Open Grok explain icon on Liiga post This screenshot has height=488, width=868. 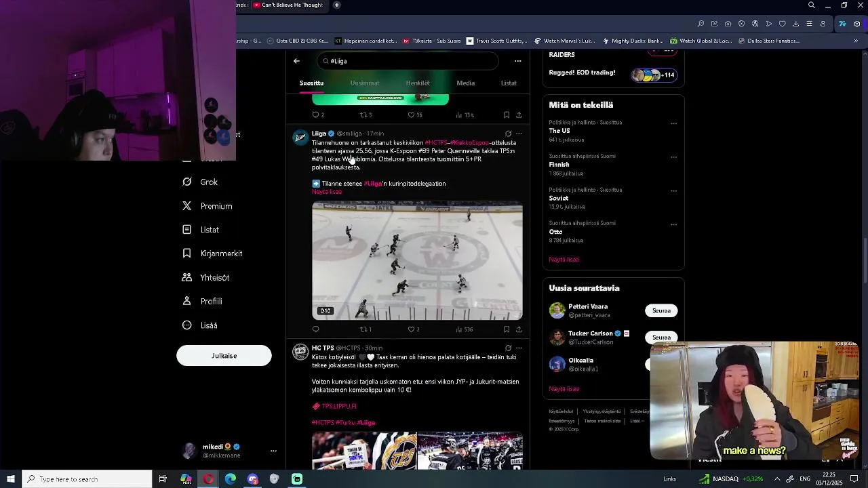coord(508,134)
